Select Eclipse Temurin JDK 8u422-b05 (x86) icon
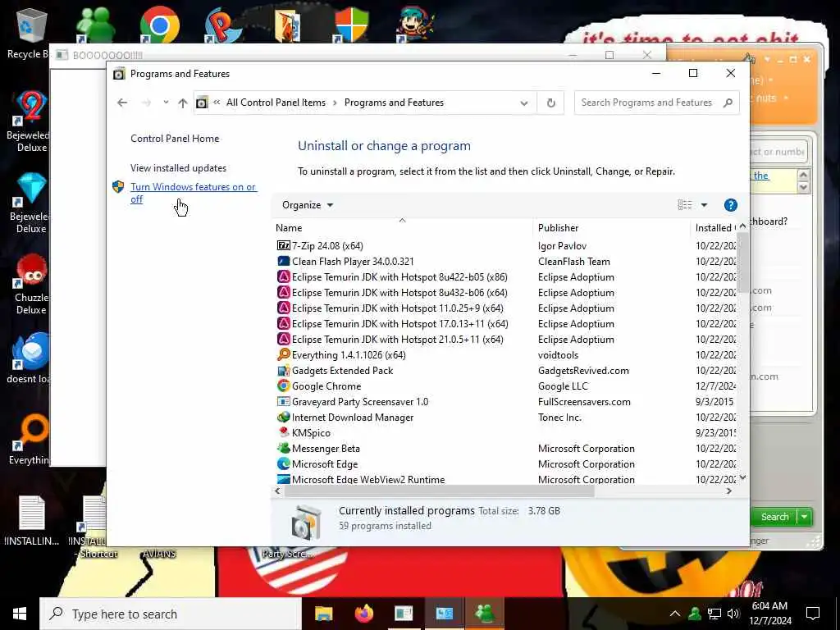Image resolution: width=840 pixels, height=630 pixels. 283,276
